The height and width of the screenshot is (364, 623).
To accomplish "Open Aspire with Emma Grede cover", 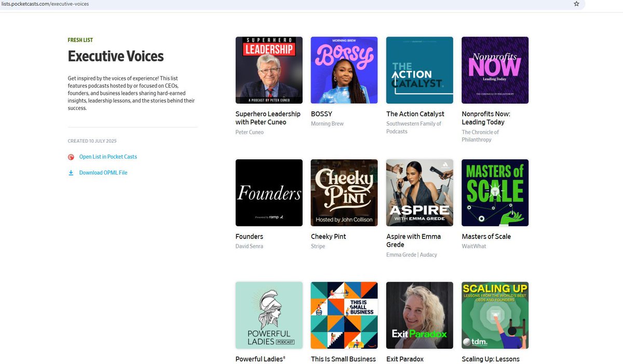I will click(x=419, y=193).
